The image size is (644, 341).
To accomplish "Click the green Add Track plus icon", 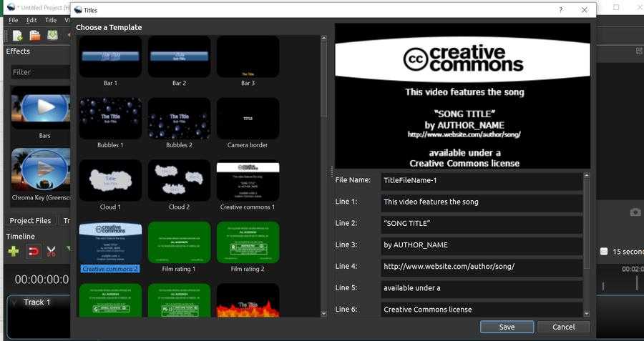I will pos(14,251).
